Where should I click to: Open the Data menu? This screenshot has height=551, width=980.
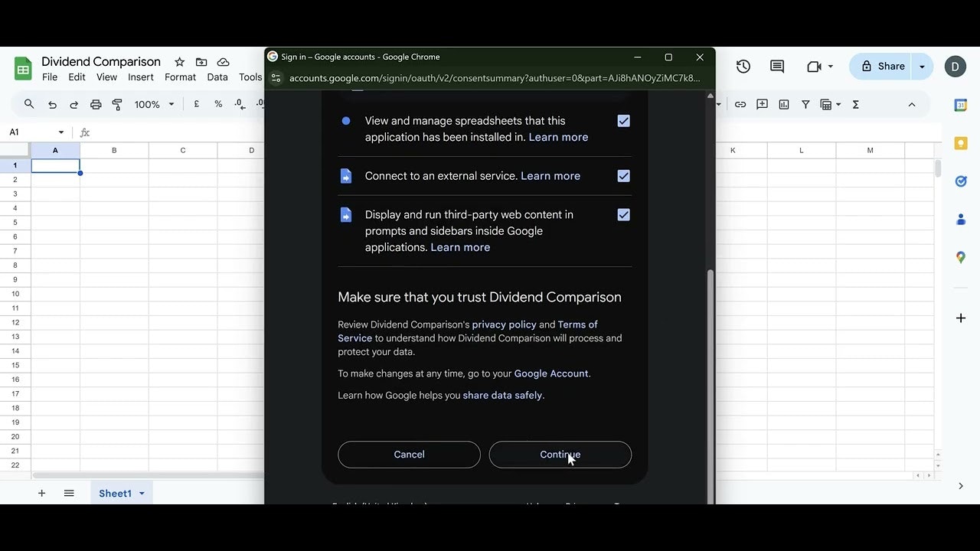pos(217,77)
